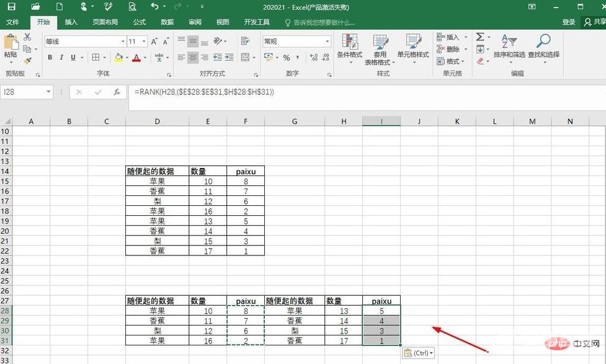The width and height of the screenshot is (606, 364).
Task: Click the Share (共享) button
Action: (x=594, y=22)
